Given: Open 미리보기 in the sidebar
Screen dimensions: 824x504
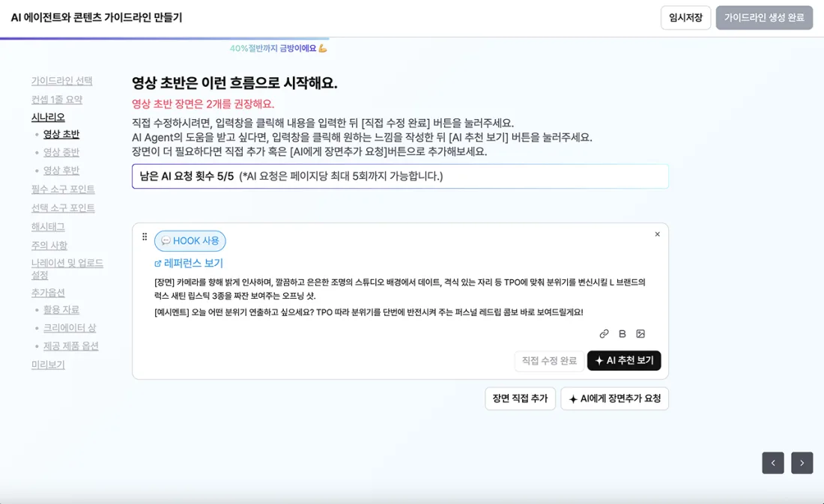Looking at the screenshot, I should [x=48, y=364].
